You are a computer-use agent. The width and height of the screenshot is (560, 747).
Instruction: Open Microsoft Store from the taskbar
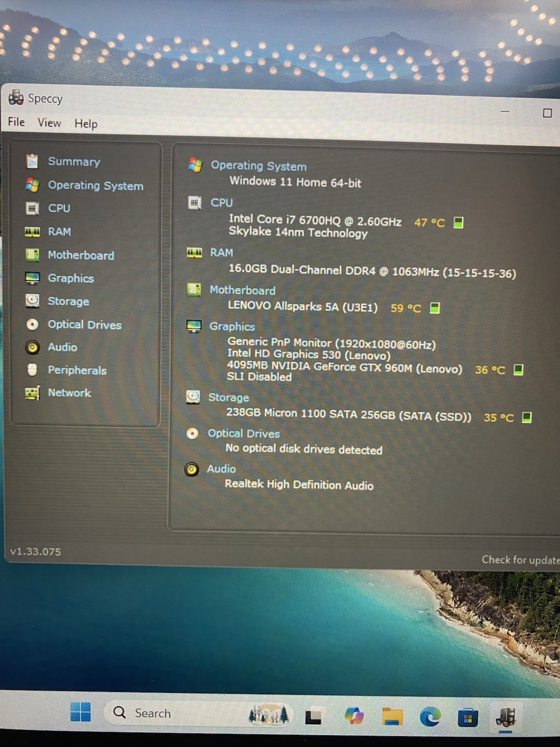468,718
